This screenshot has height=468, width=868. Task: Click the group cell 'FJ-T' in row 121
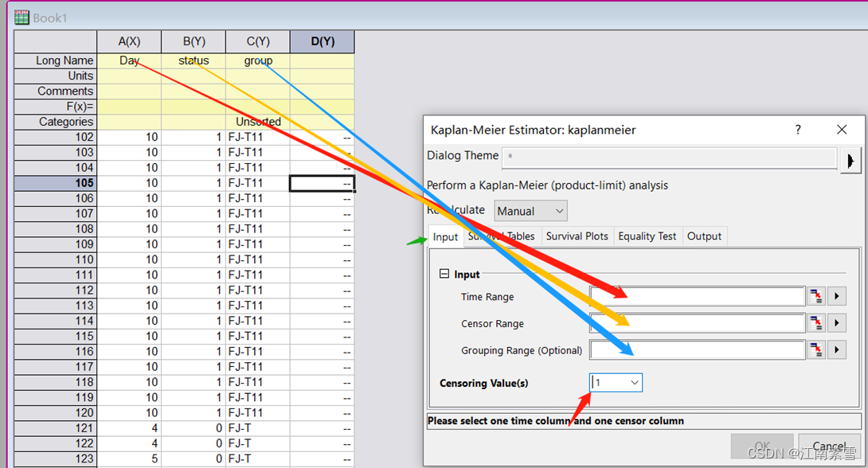[x=258, y=427]
